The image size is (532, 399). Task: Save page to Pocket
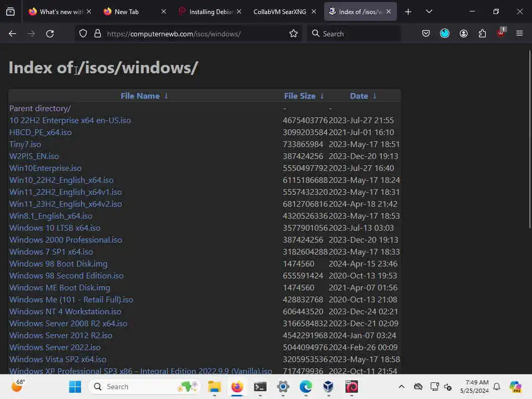pyautogui.click(x=426, y=34)
